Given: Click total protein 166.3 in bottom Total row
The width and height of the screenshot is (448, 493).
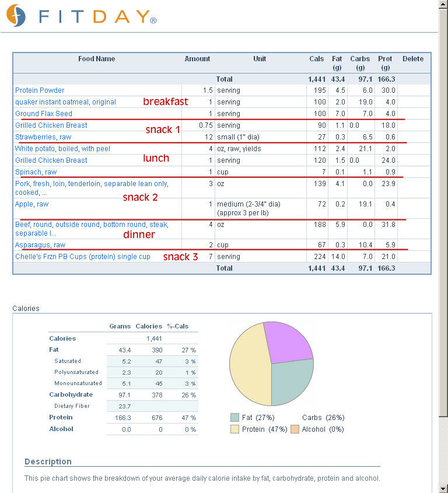Looking at the screenshot, I should tap(386, 268).
